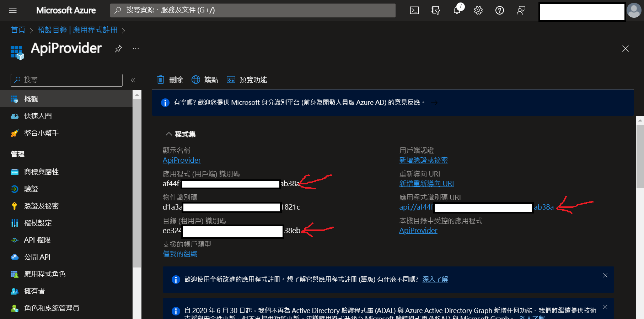This screenshot has width=644, height=319.
Task: Click 新增憑證或祕密 link
Action: point(423,160)
